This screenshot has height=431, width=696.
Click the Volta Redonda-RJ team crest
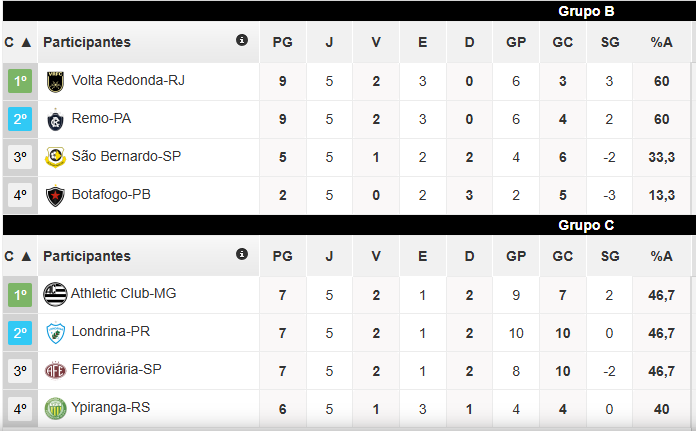pyautogui.click(x=55, y=81)
